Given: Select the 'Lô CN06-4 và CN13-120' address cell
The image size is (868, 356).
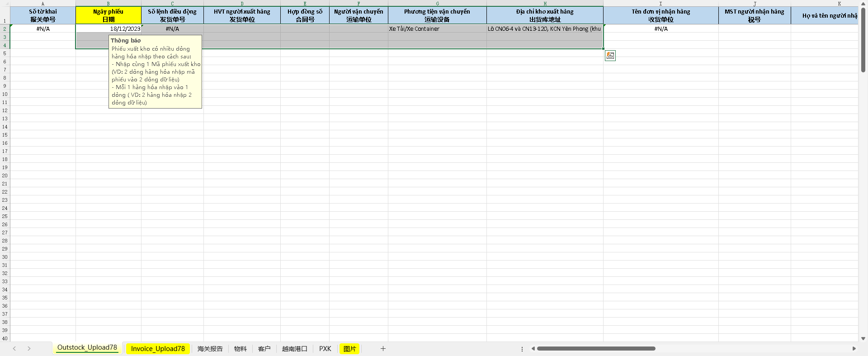Looking at the screenshot, I should pos(545,28).
